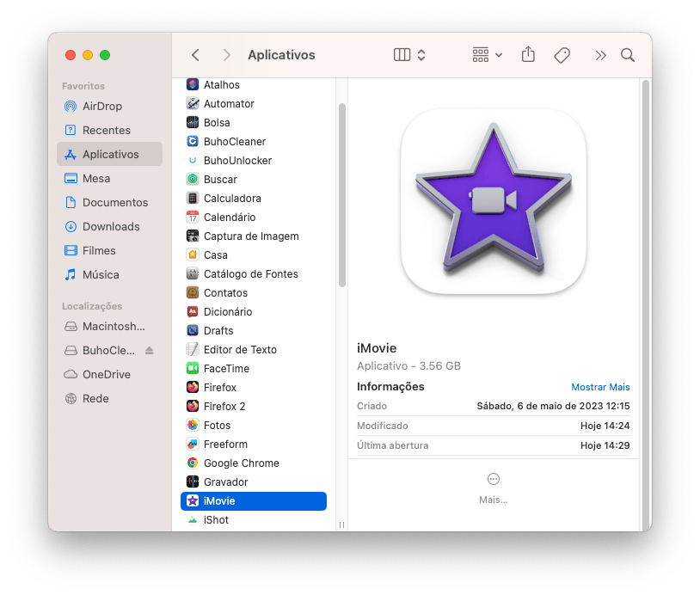Open Documentos in the sidebar
700x595 pixels.
click(109, 203)
